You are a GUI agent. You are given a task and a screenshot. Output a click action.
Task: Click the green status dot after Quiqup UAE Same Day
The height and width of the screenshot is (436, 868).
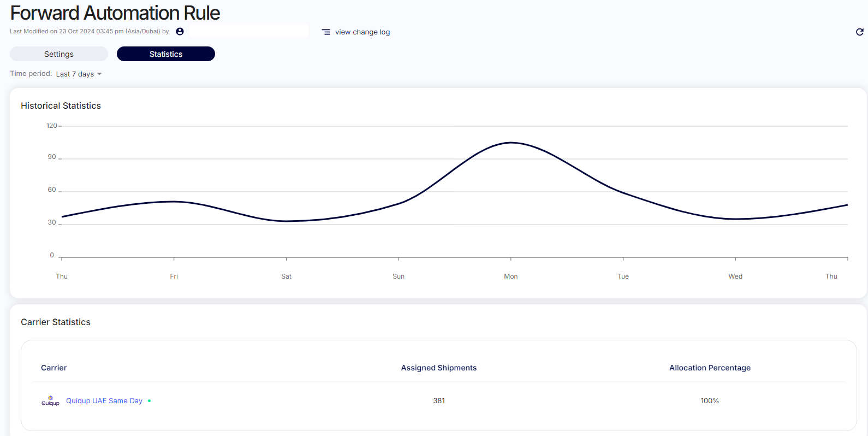pyautogui.click(x=150, y=401)
